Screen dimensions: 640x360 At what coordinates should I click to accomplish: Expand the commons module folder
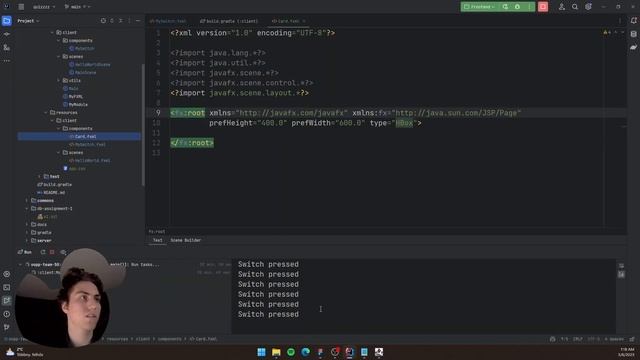tap(27, 201)
